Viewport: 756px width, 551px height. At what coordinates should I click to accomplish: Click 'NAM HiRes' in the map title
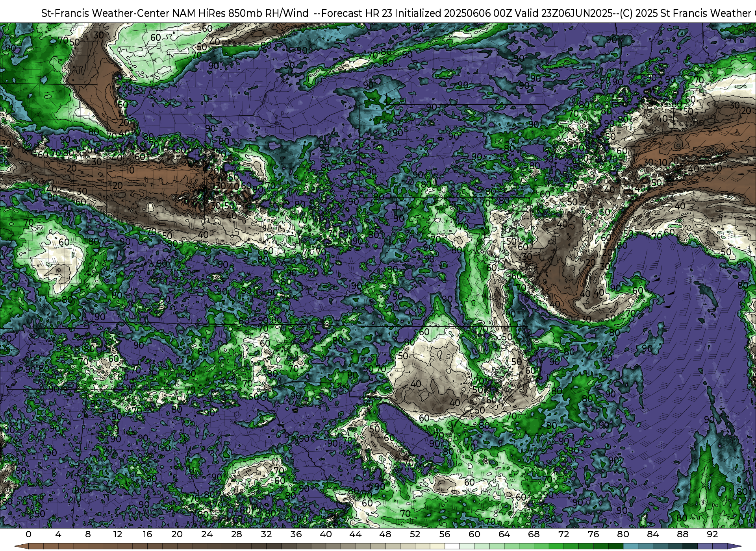click(x=199, y=13)
